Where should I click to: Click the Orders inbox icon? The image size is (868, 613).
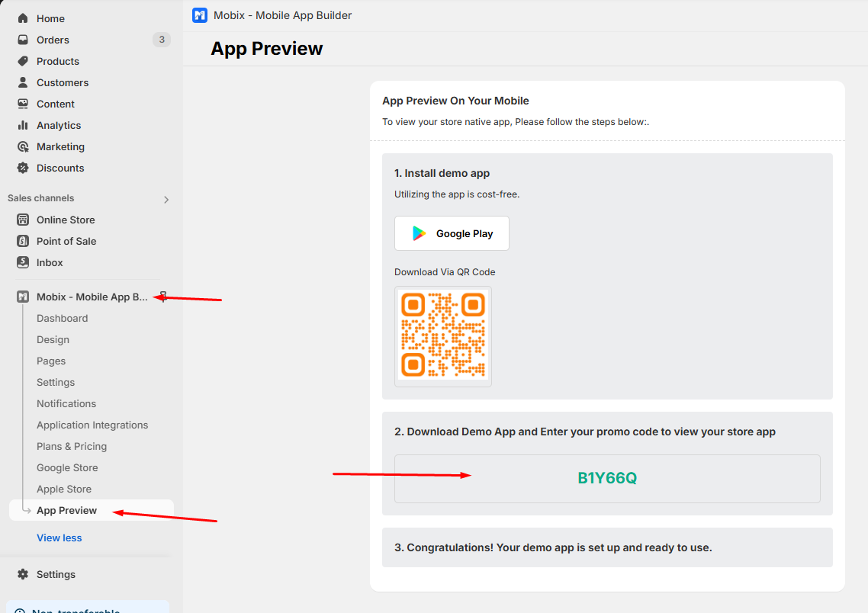click(x=23, y=40)
